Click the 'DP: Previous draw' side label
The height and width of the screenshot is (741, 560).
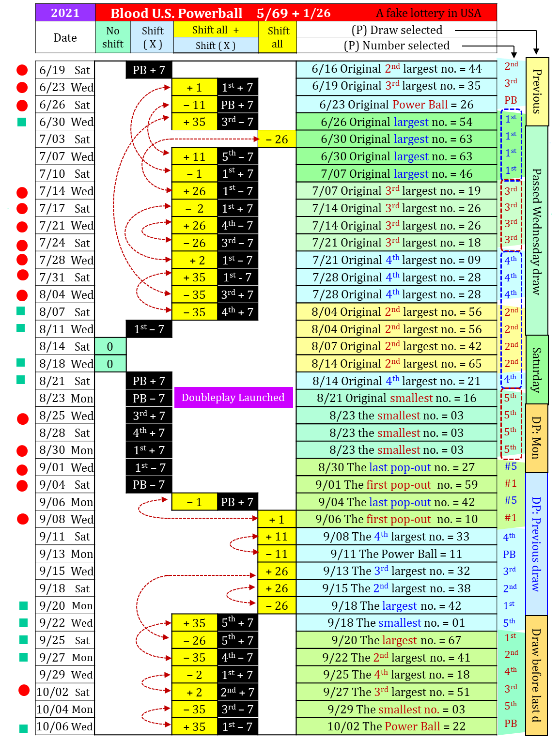click(536, 544)
